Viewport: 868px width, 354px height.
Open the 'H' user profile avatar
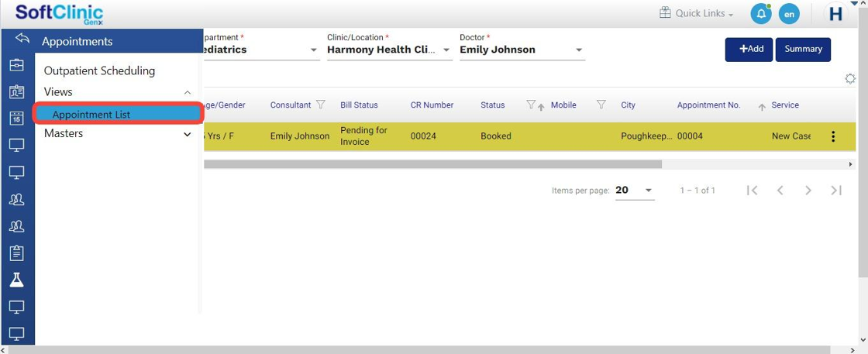point(835,14)
